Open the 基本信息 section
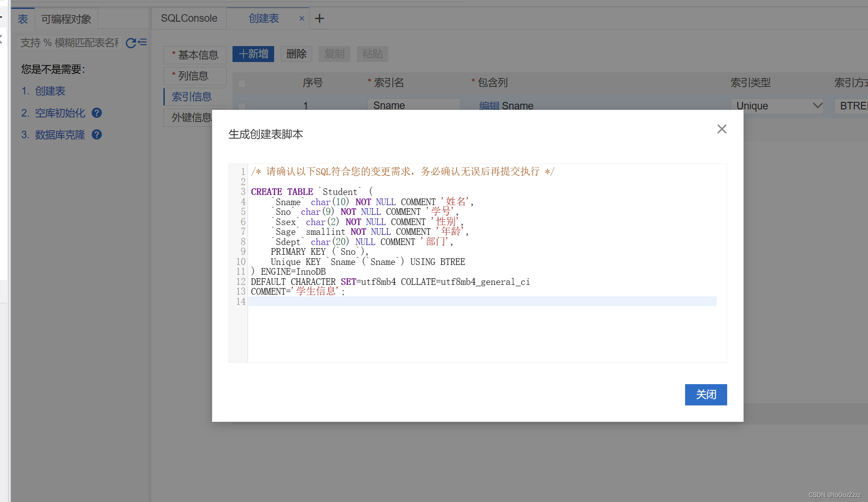 [195, 55]
